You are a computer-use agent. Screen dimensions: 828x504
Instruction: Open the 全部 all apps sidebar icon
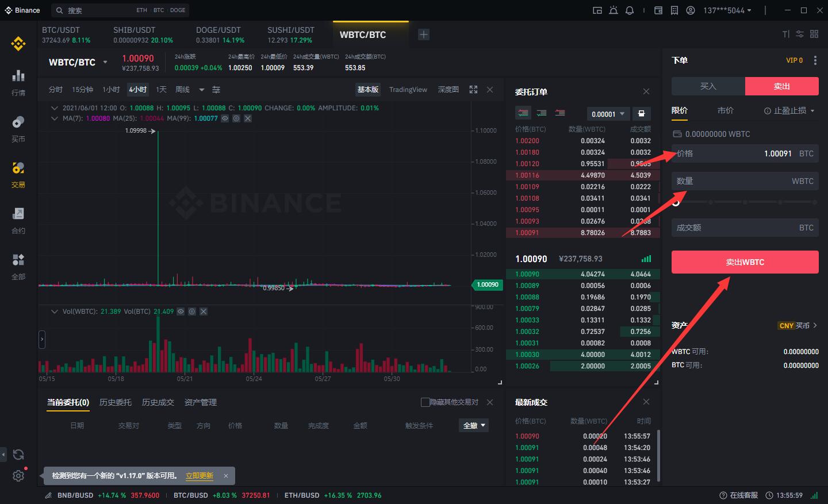point(18,266)
